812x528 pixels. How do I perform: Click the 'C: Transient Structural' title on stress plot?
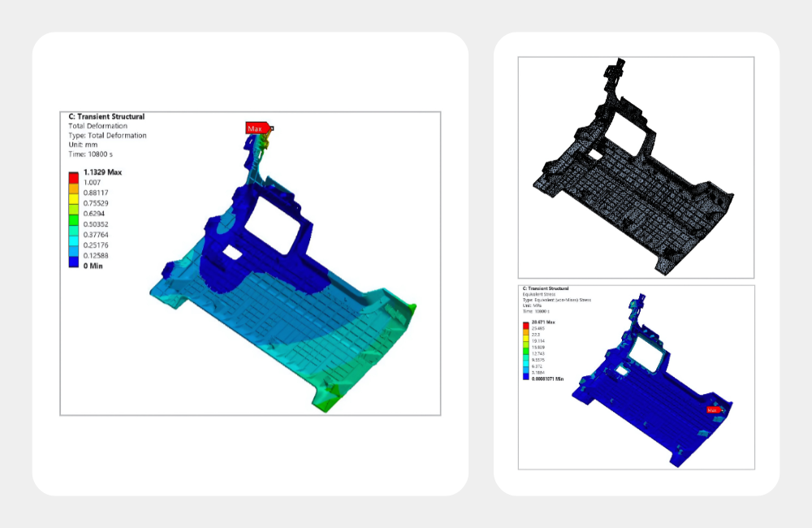[x=545, y=288]
